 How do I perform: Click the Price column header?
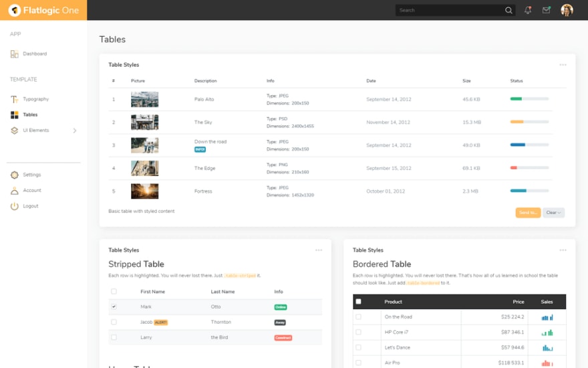[x=519, y=302]
